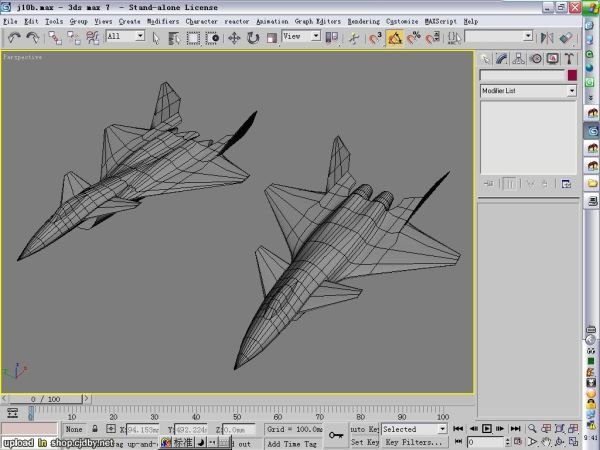Toggle the 3D Snaps button
This screenshot has width=600, height=450.
(x=376, y=37)
